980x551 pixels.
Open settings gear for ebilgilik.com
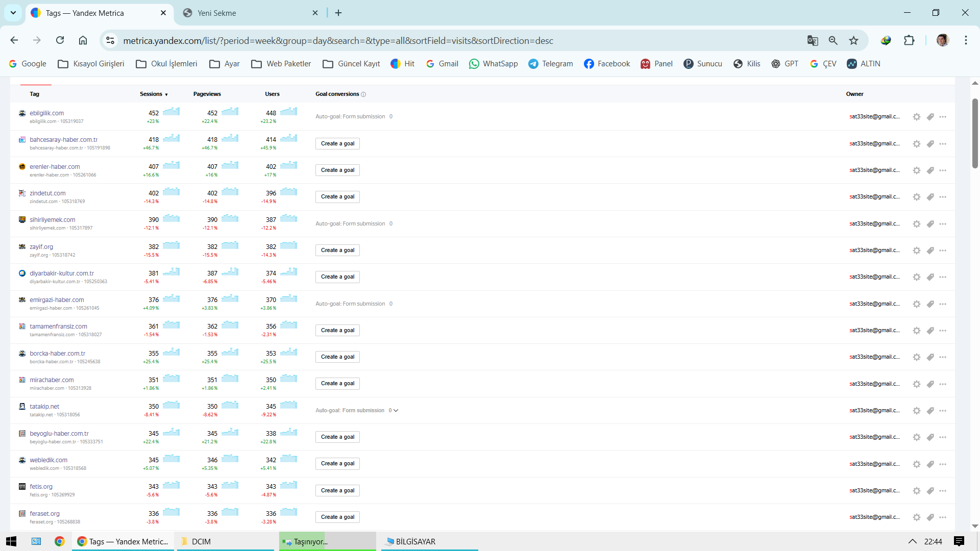(917, 117)
